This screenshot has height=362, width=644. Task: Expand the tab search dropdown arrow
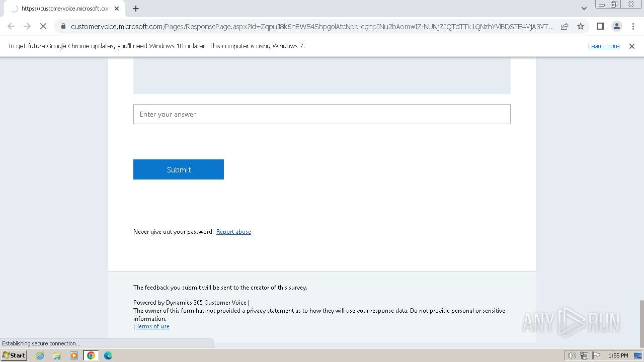point(584,9)
